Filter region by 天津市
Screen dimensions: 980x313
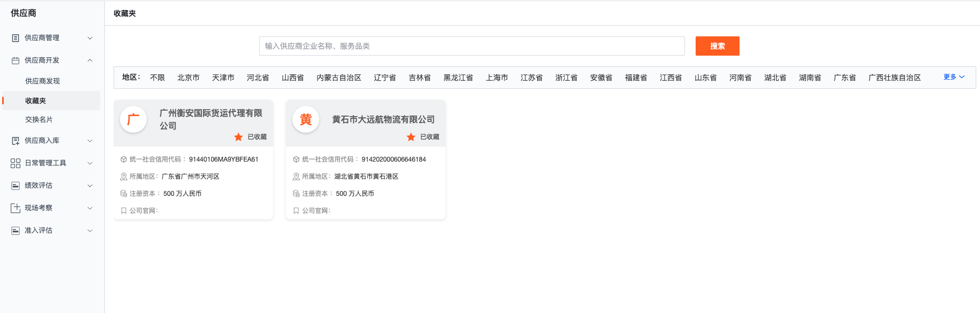223,78
